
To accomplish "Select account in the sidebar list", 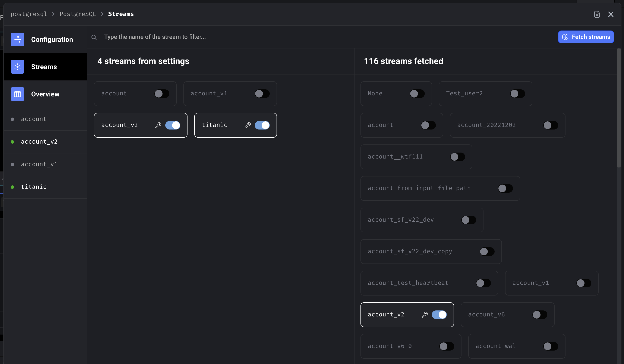I will [x=45, y=119].
